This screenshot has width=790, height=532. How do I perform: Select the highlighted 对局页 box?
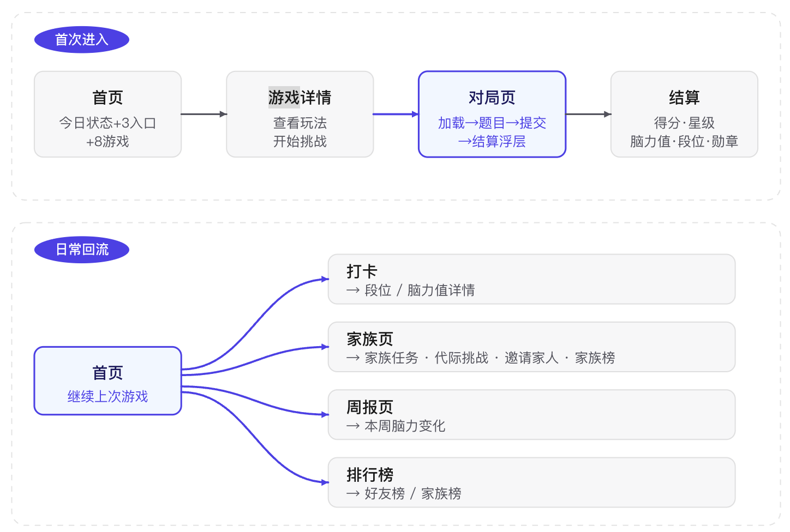tap(492, 114)
